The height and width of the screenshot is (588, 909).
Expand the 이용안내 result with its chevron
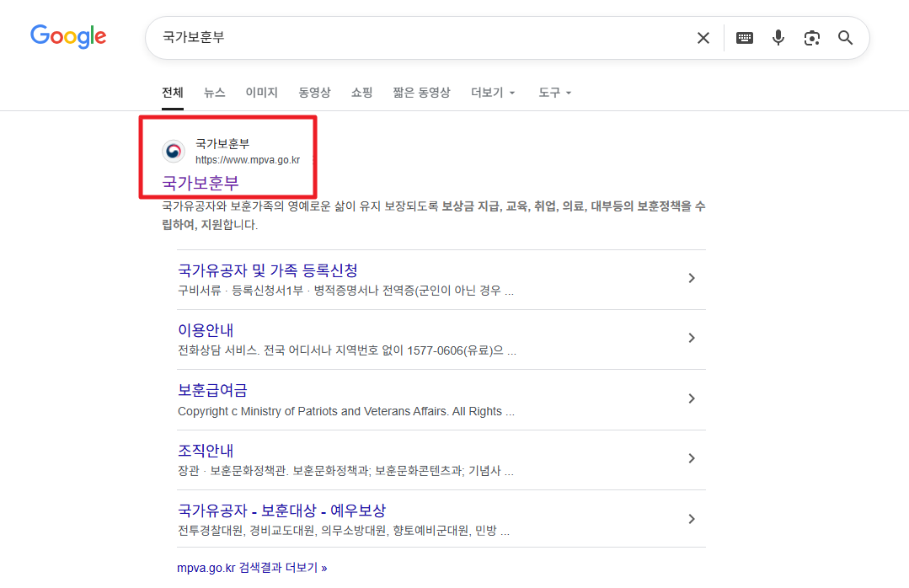(x=692, y=338)
